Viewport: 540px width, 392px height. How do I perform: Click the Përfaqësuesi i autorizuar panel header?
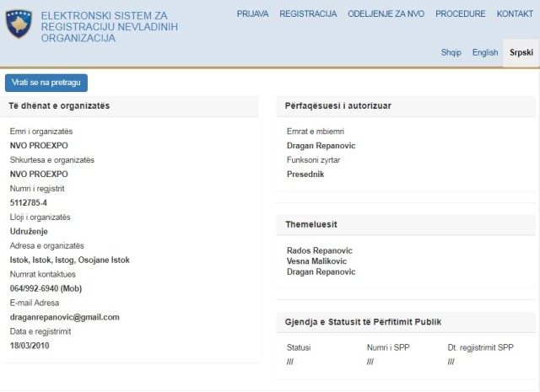[339, 105]
